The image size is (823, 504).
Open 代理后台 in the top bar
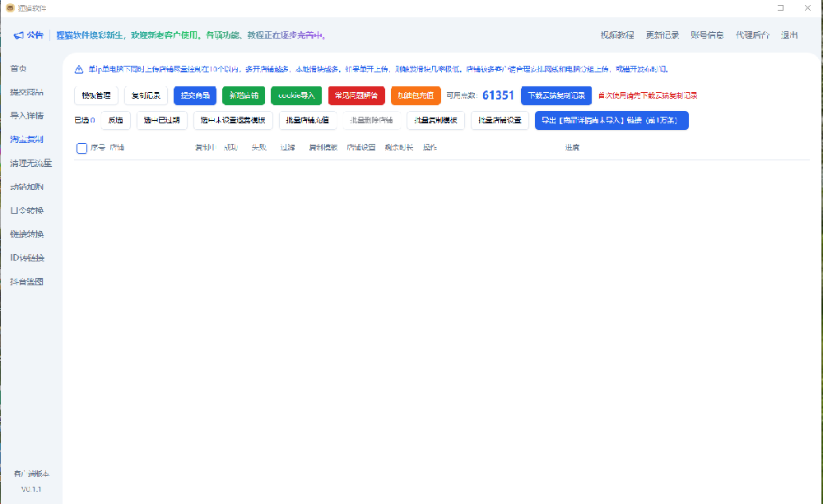pyautogui.click(x=752, y=35)
